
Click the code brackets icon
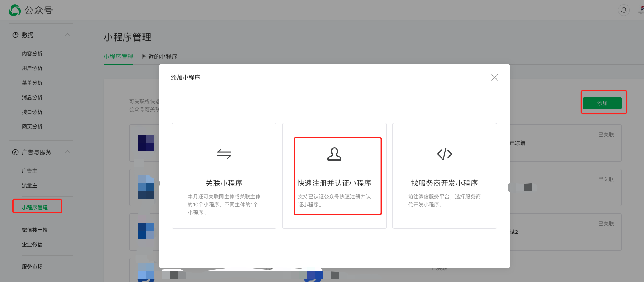pyautogui.click(x=445, y=154)
